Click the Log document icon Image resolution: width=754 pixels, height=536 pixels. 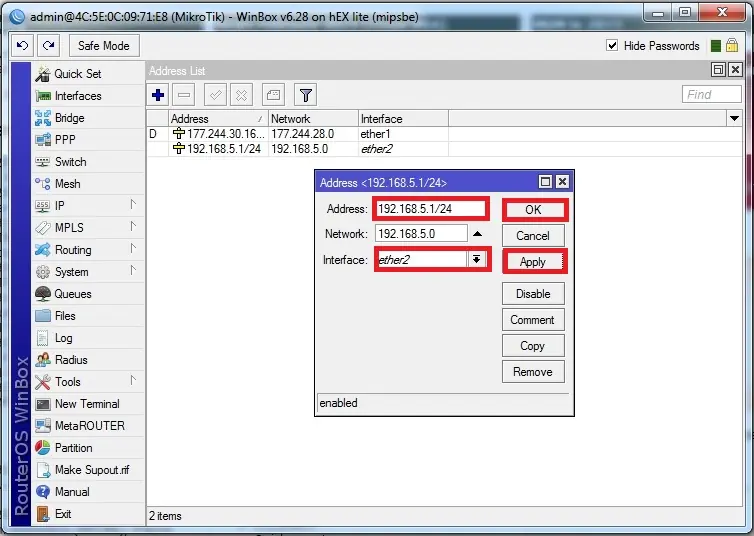[x=42, y=338]
